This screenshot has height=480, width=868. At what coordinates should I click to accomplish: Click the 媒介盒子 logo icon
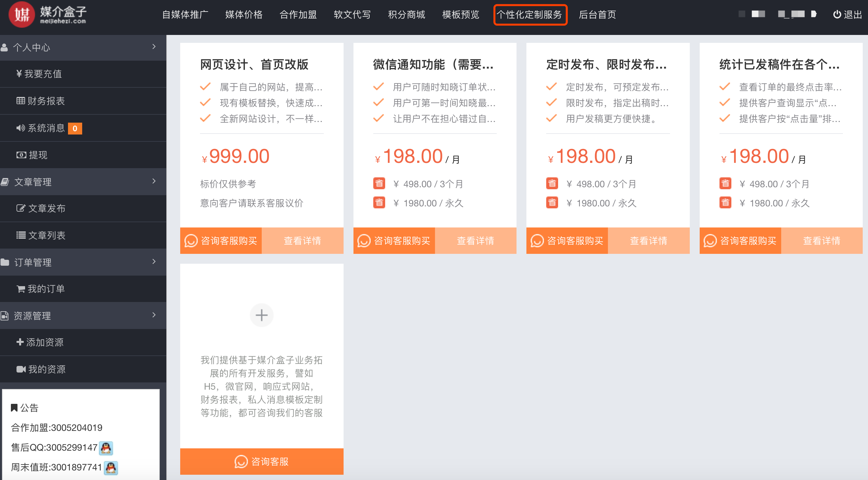click(21, 14)
